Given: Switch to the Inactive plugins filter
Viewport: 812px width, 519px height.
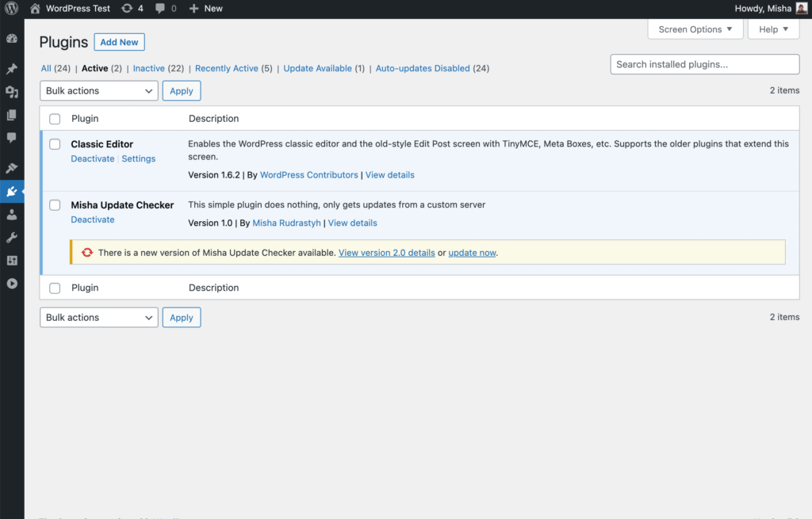Looking at the screenshot, I should point(148,68).
